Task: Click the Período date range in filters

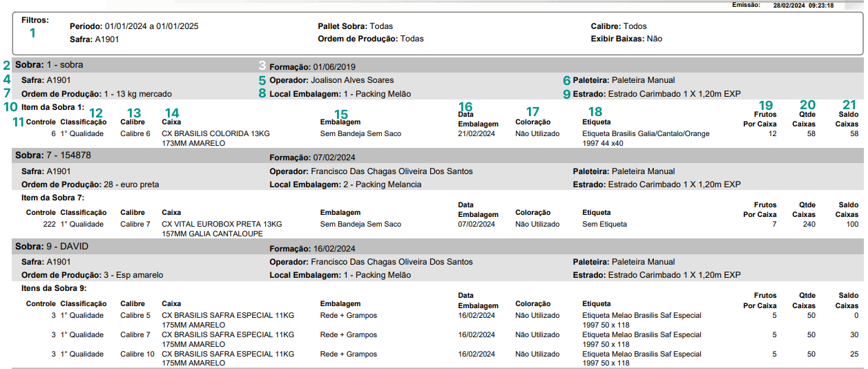Action: tap(134, 26)
